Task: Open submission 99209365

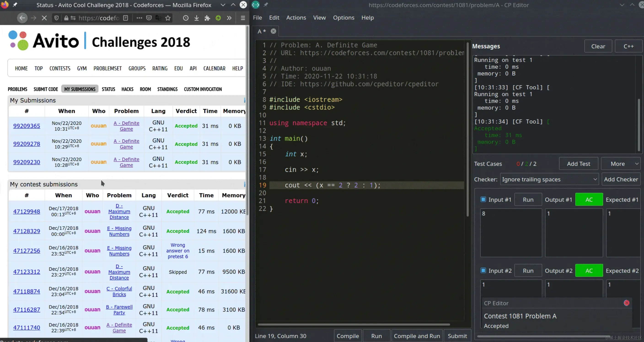Action: [x=27, y=126]
